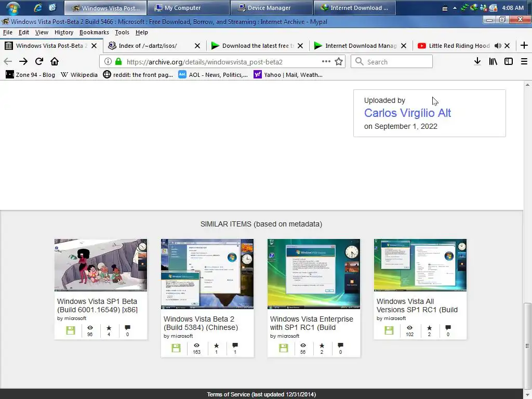This screenshot has height=399, width=532.
Task: Reload the current page
Action: (39, 61)
